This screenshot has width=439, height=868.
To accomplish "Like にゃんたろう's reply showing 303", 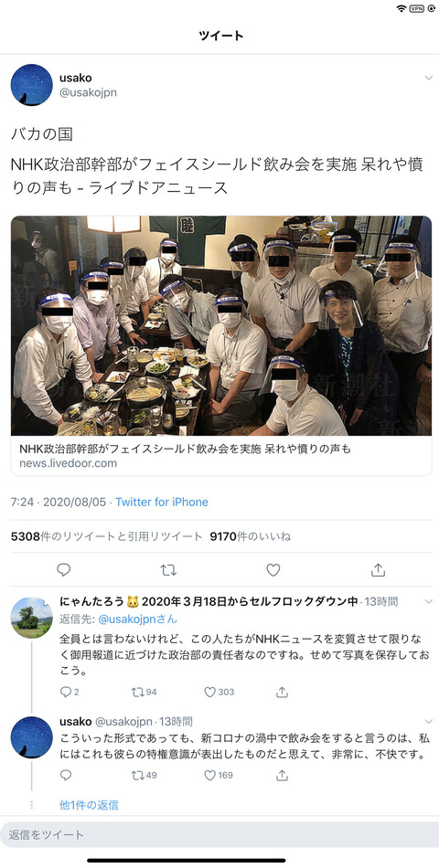I will [219, 692].
